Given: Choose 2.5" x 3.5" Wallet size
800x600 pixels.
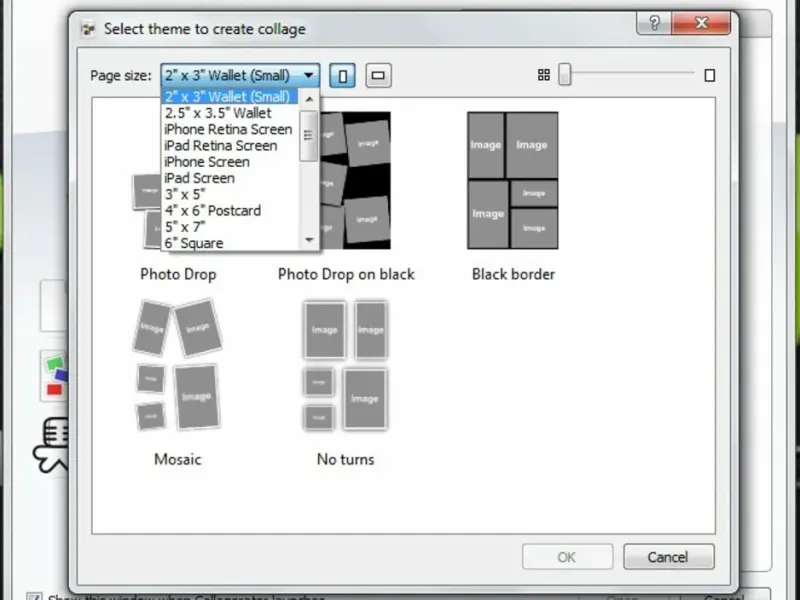Looking at the screenshot, I should [230, 113].
